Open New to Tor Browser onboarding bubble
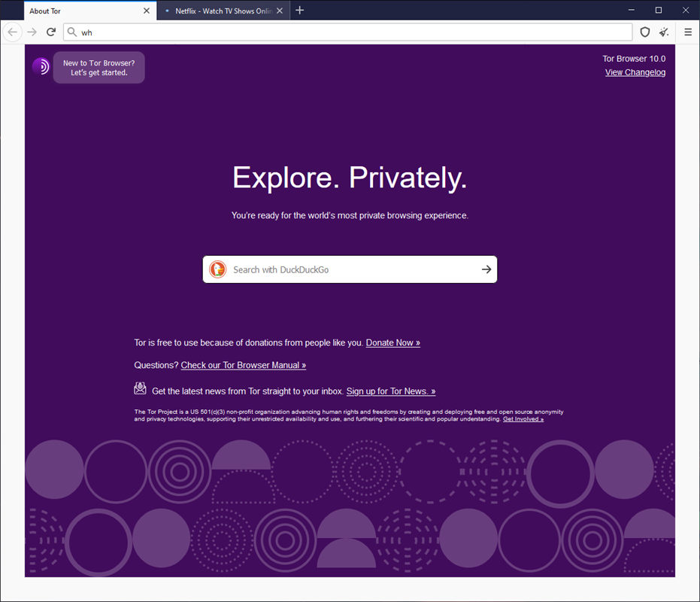The image size is (700, 602). tap(98, 68)
